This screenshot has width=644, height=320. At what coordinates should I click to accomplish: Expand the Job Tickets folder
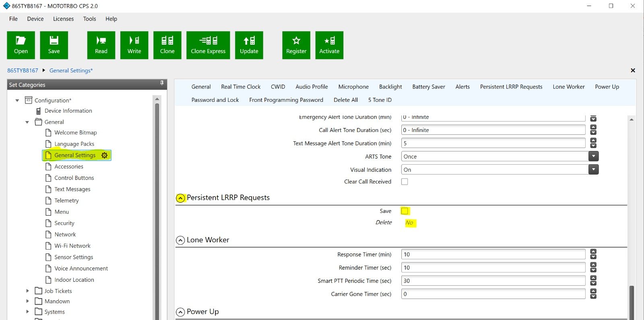click(27, 291)
